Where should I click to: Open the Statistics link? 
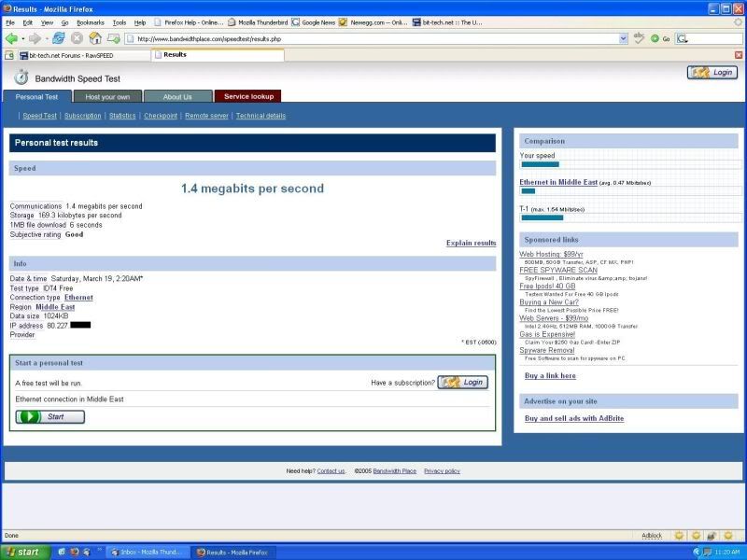[x=122, y=116]
